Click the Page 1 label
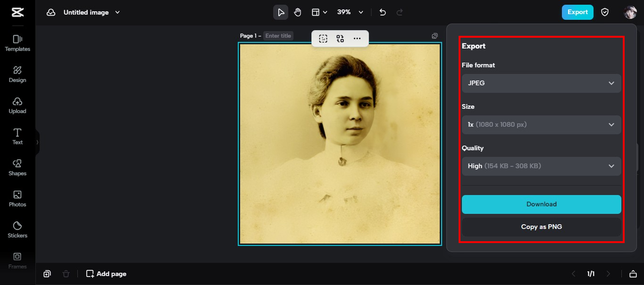The image size is (644, 285). (x=249, y=36)
